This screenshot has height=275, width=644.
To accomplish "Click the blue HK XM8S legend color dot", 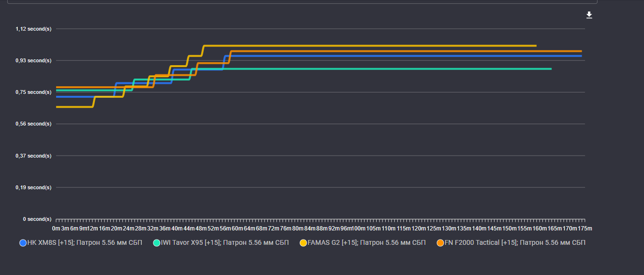I will [23, 243].
